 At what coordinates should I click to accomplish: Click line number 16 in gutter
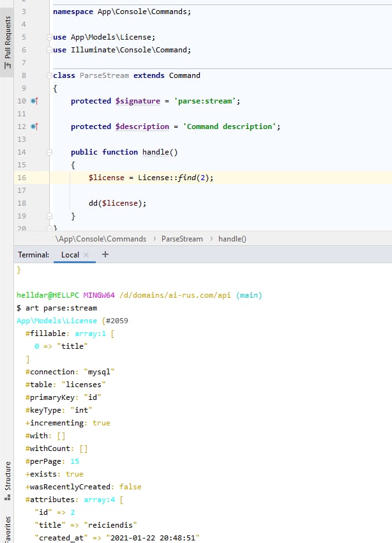coord(22,178)
